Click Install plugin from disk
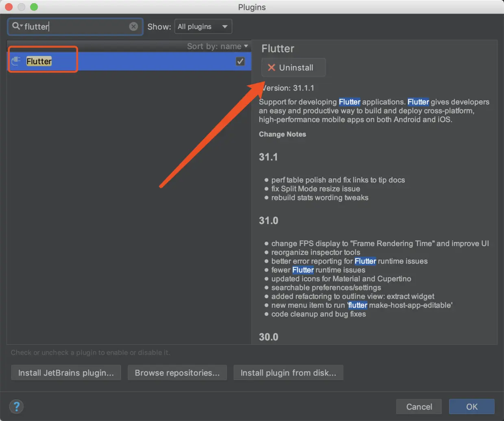 [x=288, y=373]
